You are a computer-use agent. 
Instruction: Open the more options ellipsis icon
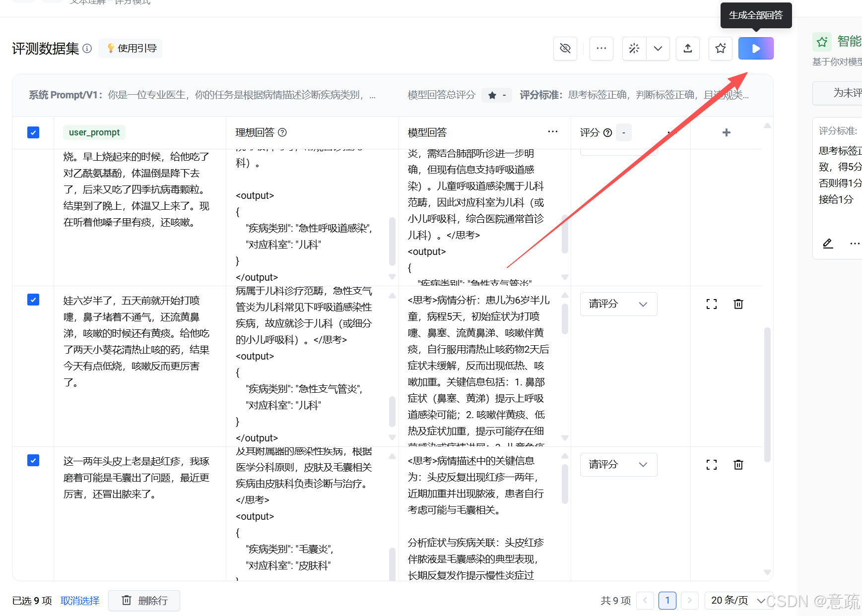click(x=601, y=48)
